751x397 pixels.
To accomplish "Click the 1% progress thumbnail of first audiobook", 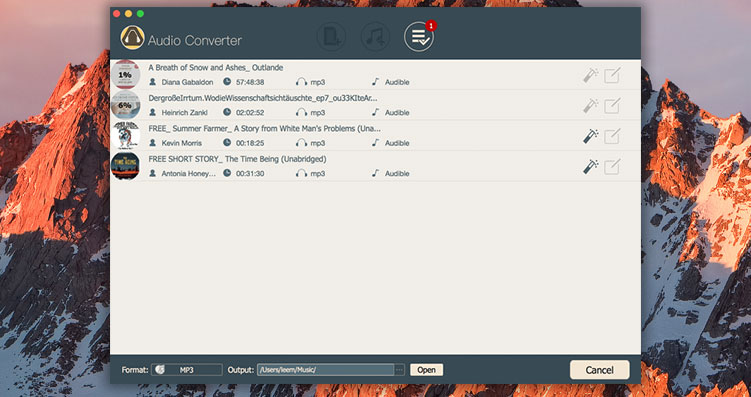I will (125, 75).
